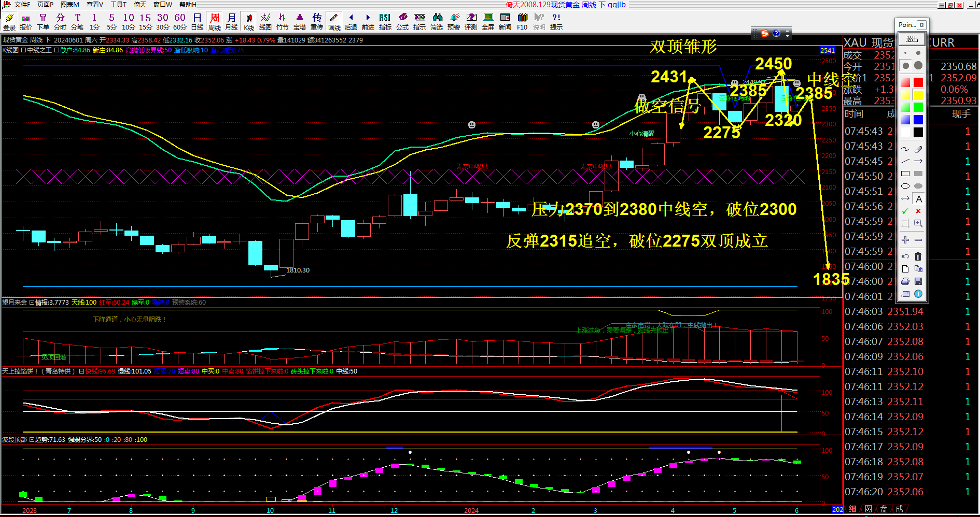Image resolution: width=980 pixels, height=517 pixels.
Task: Click the 重传 retransmit data icon
Action: (317, 22)
